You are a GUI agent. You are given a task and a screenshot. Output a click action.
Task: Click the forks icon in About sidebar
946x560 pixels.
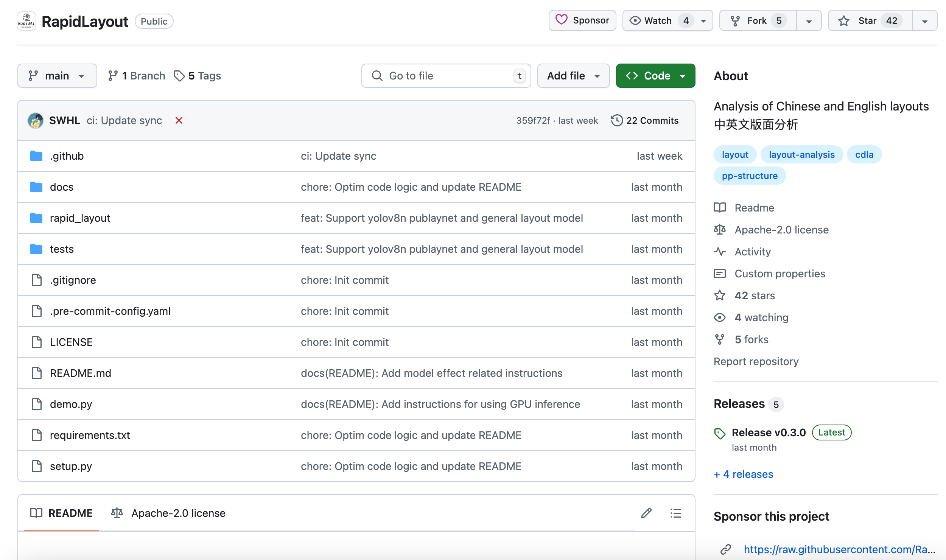coord(720,339)
